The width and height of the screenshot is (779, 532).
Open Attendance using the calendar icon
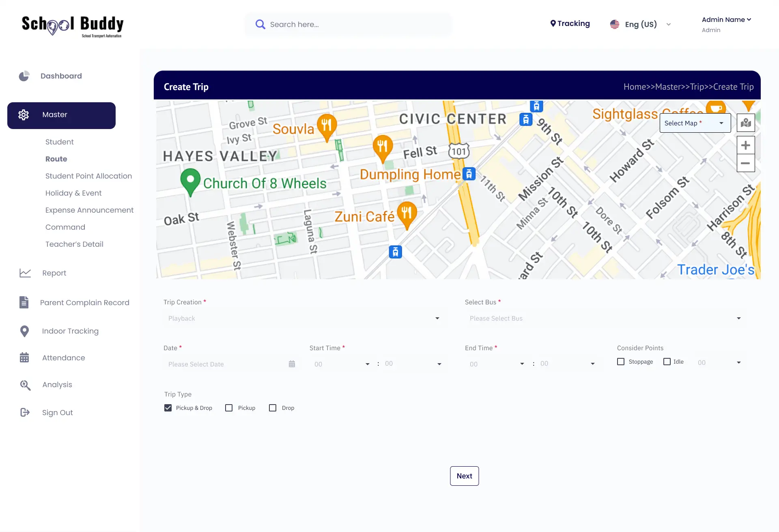coord(24,358)
